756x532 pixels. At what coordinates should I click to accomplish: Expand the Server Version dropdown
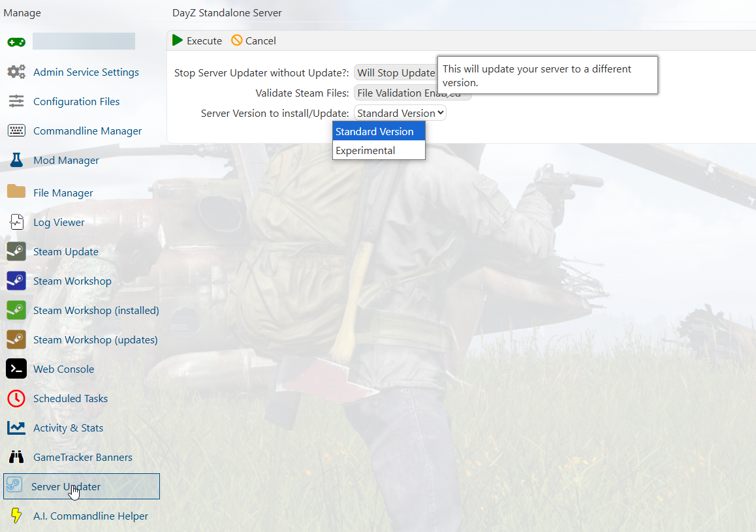click(400, 113)
